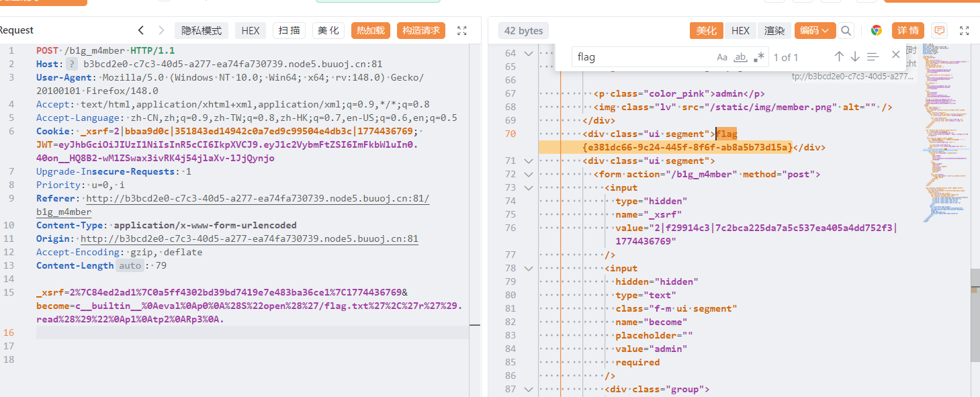Expand the Request editor to fullscreen
This screenshot has width=980, height=397.
[461, 30]
